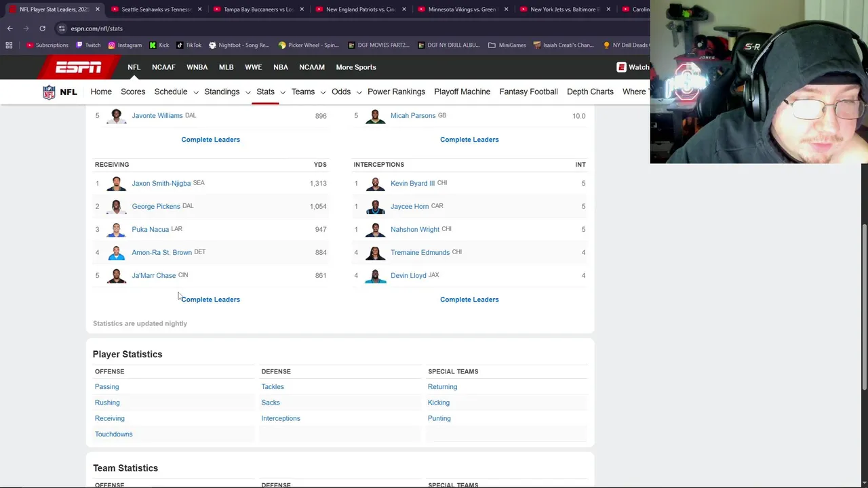Close the Tampa Bay Buccaneers tab

point(302,9)
